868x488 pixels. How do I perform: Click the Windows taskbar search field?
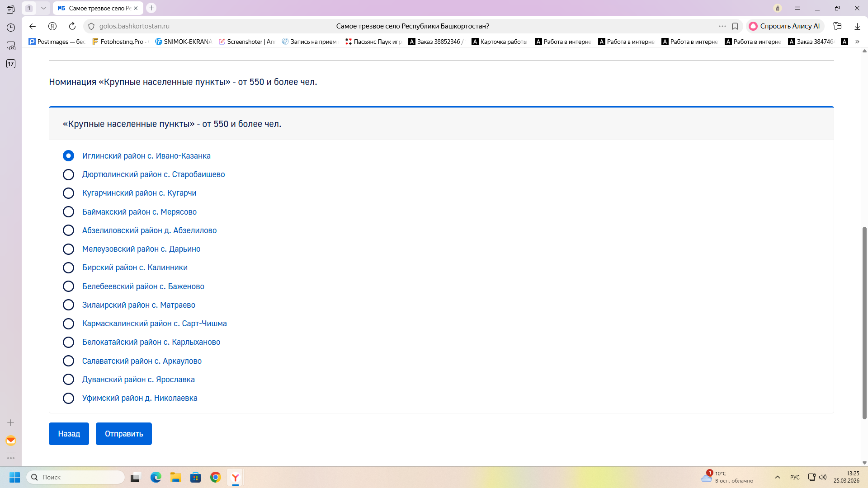tap(76, 477)
